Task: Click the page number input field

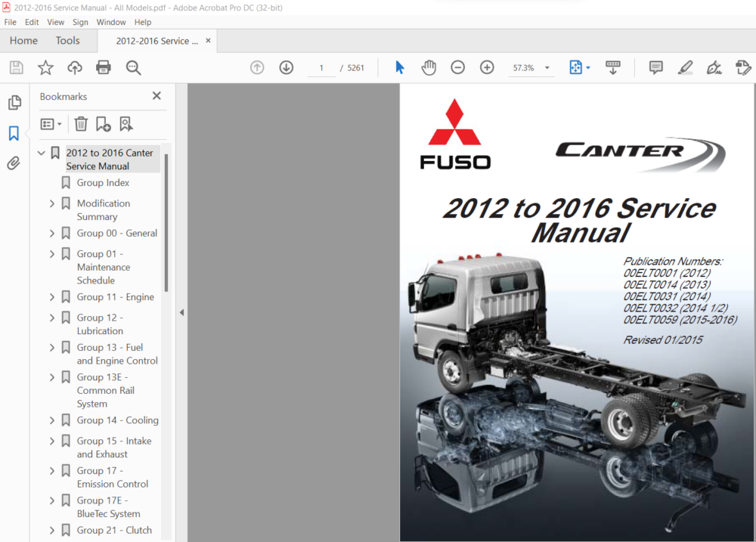Action: tap(321, 68)
